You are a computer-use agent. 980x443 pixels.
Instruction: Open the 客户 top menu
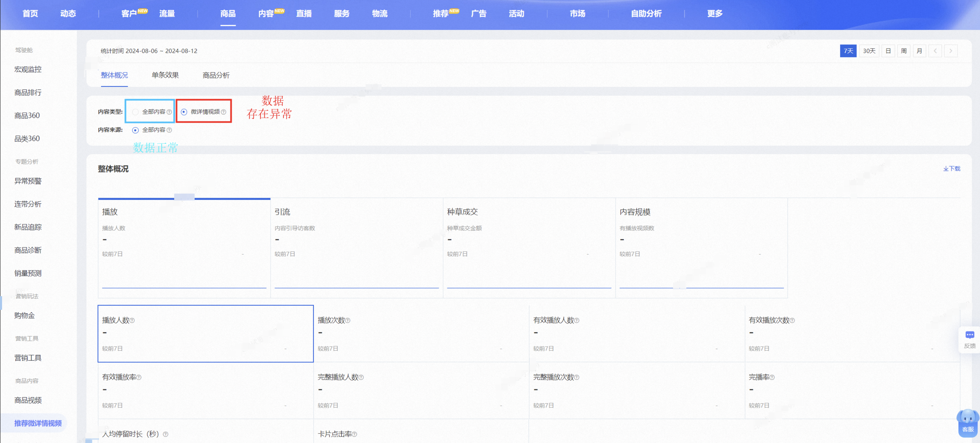129,14
